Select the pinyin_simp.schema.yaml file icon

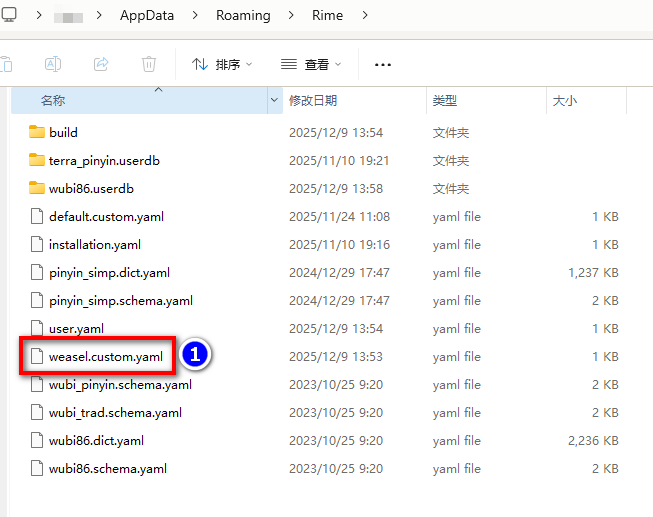pyautogui.click(x=37, y=300)
